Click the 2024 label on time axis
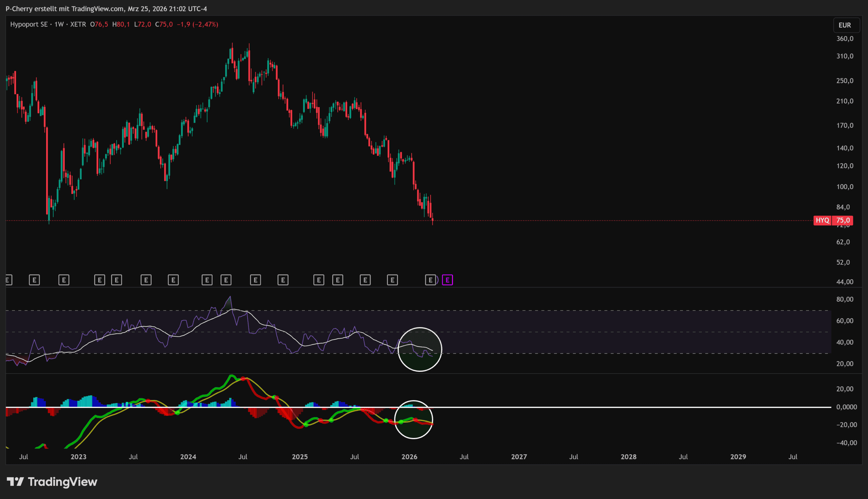868x499 pixels. pyautogui.click(x=188, y=457)
